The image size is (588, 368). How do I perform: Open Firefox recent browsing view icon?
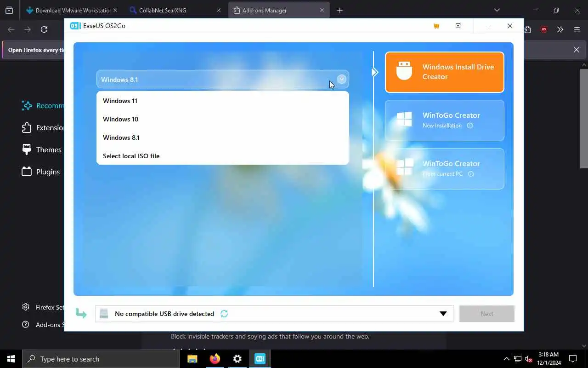click(x=9, y=10)
